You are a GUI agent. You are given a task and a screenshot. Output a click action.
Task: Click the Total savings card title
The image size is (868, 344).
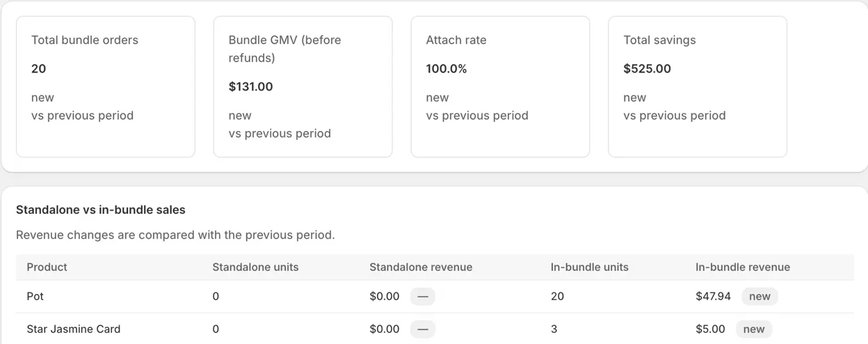[659, 40]
